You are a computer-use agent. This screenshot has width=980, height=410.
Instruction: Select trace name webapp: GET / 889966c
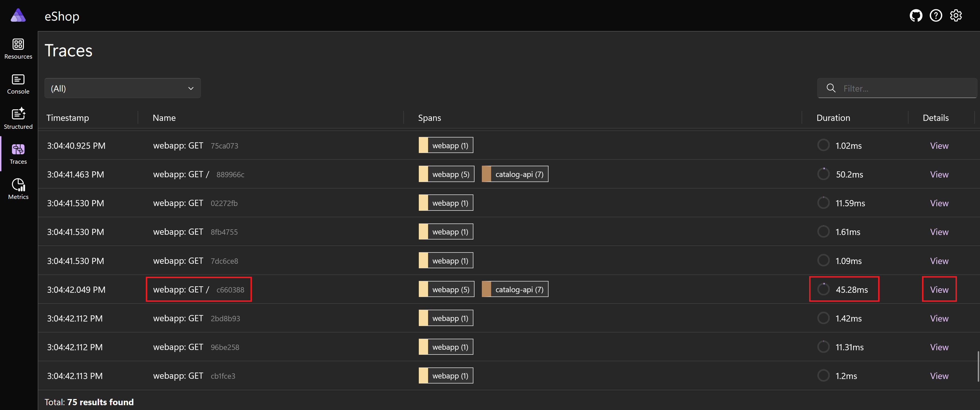click(199, 174)
